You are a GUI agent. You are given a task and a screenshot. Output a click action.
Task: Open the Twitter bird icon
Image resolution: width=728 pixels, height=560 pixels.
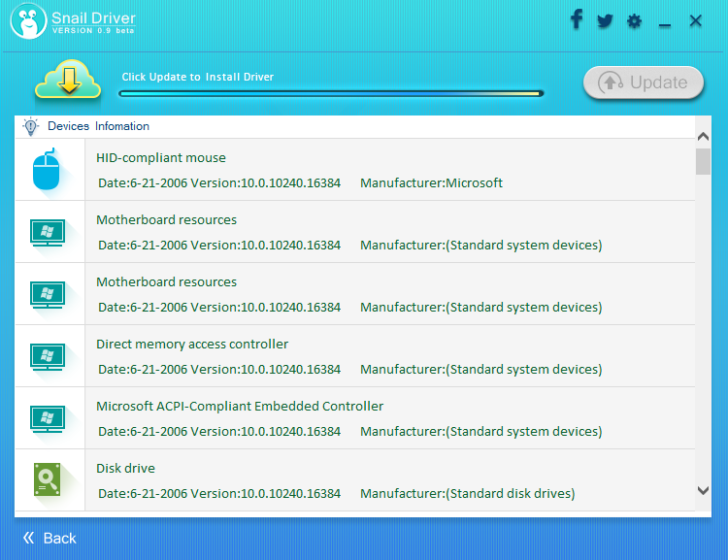[605, 20]
